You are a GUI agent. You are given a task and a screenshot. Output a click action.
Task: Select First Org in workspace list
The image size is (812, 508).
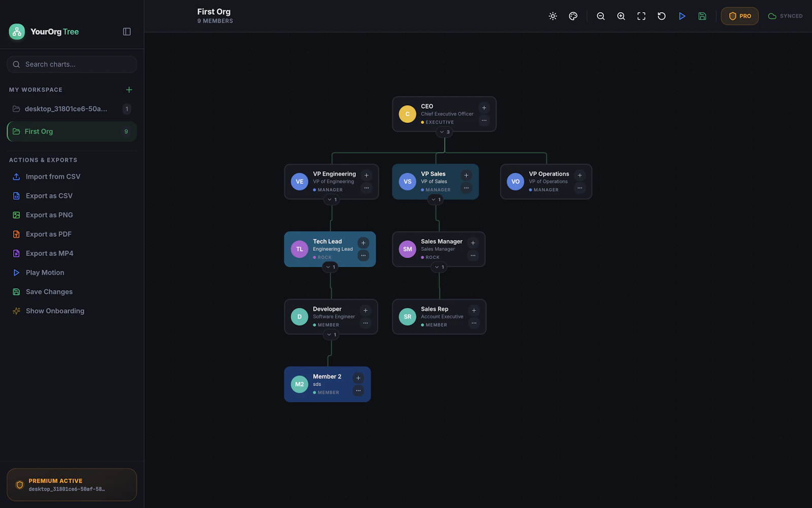point(72,132)
